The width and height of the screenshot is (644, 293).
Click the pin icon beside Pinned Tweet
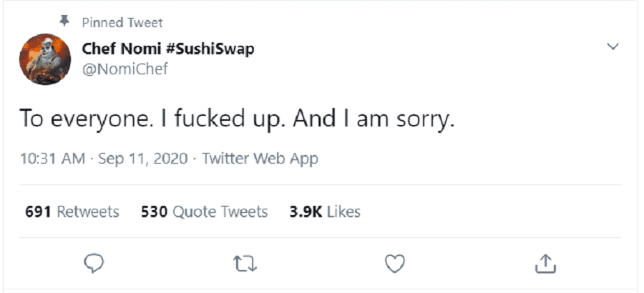click(64, 21)
